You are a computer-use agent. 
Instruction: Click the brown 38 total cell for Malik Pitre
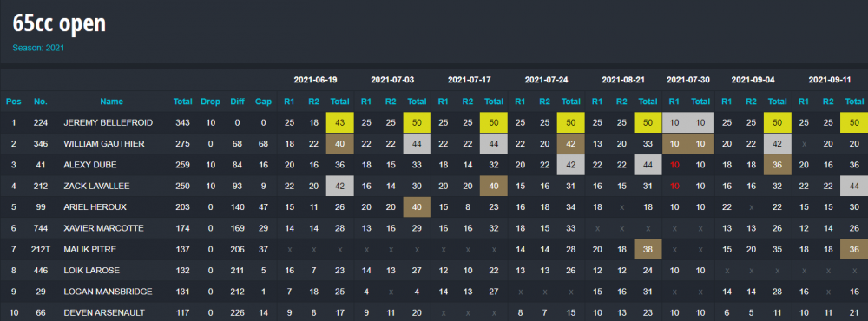pos(648,249)
